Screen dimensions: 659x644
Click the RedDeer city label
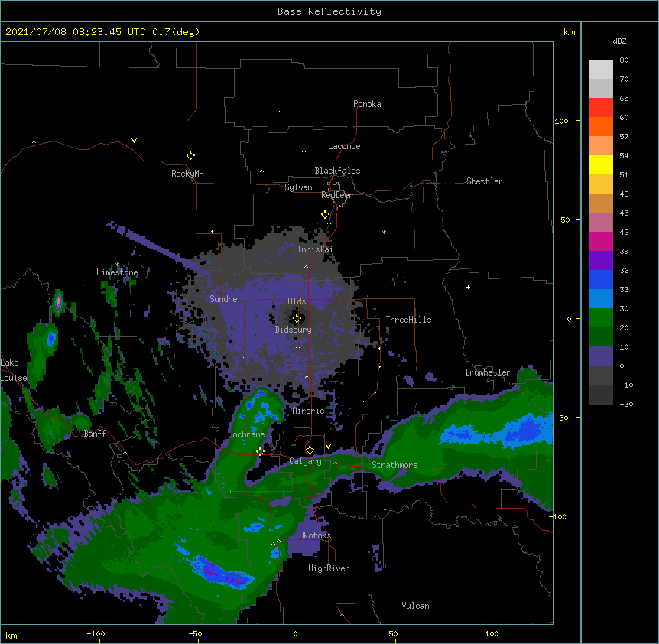coord(336,195)
